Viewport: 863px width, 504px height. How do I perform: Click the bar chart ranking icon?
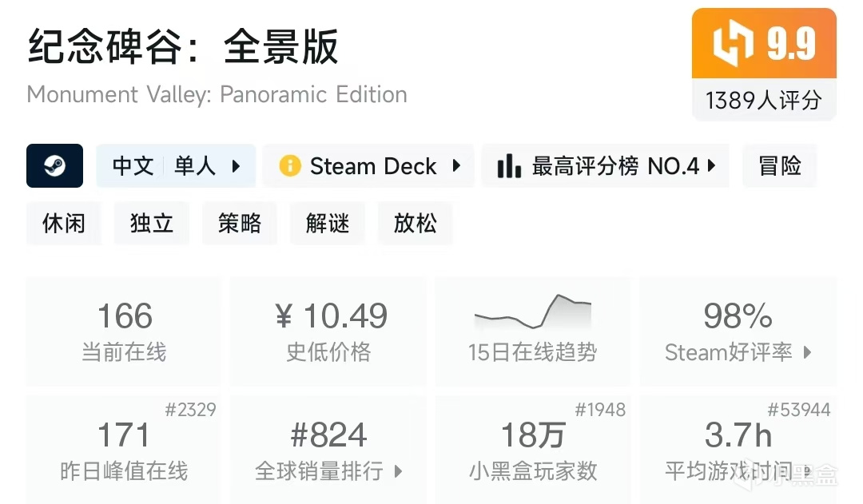(x=509, y=166)
